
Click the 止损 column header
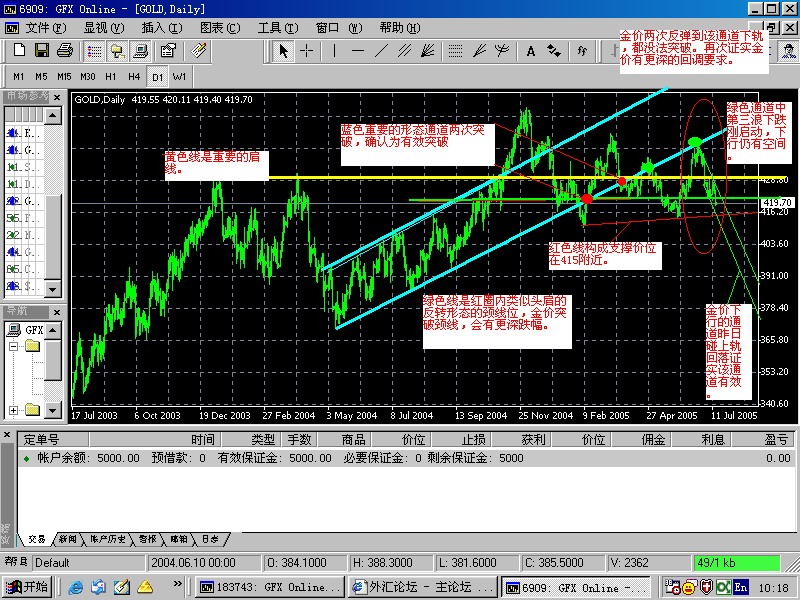coord(461,439)
